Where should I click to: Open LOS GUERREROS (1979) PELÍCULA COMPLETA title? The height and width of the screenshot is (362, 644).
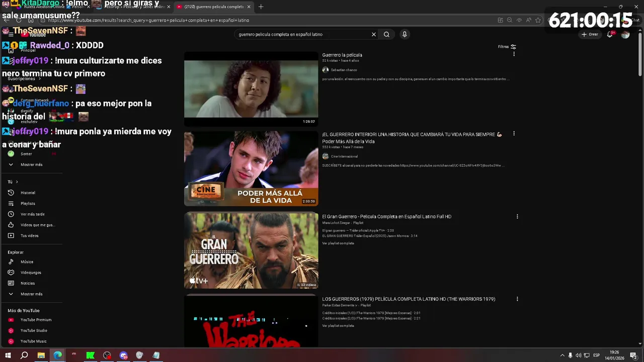(x=409, y=299)
